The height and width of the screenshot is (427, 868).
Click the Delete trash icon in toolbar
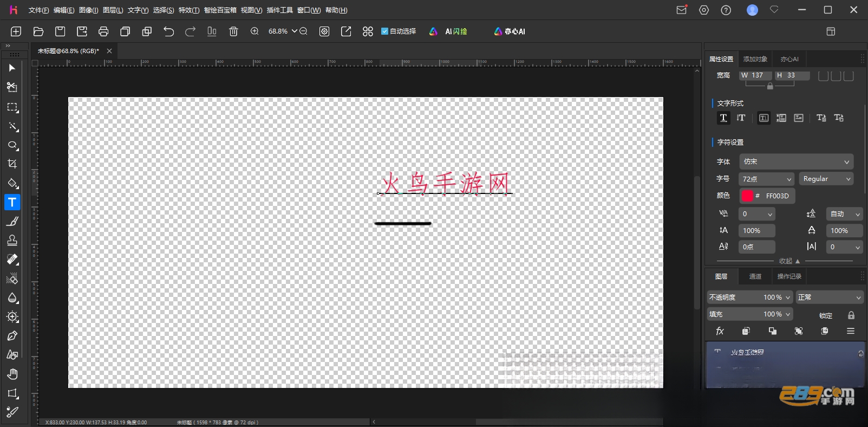pos(233,31)
